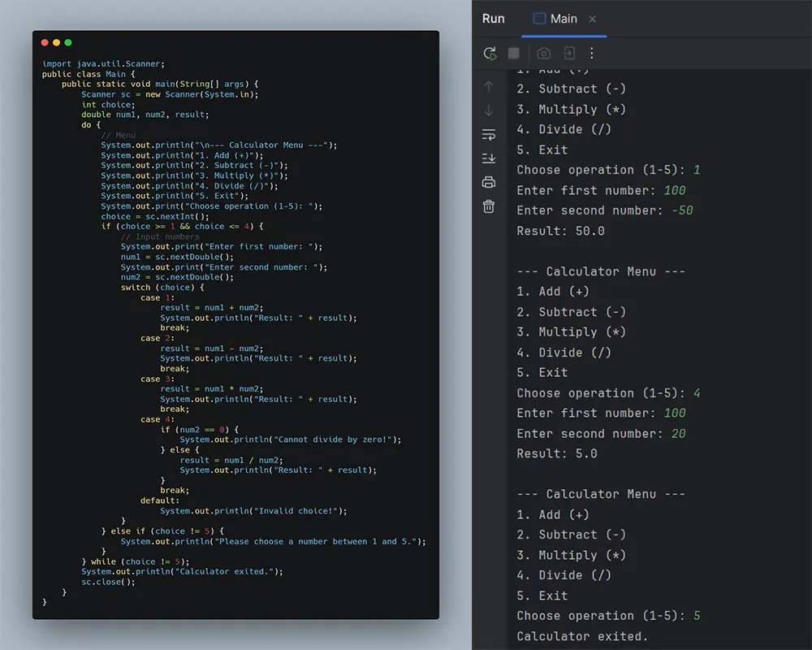The image size is (812, 650).
Task: Print the console output
Action: click(488, 183)
